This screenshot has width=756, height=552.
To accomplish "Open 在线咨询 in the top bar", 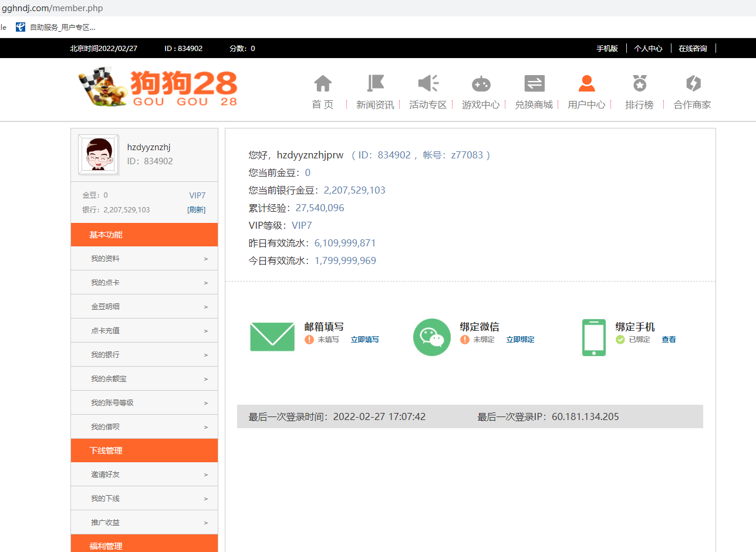I will tap(693, 49).
